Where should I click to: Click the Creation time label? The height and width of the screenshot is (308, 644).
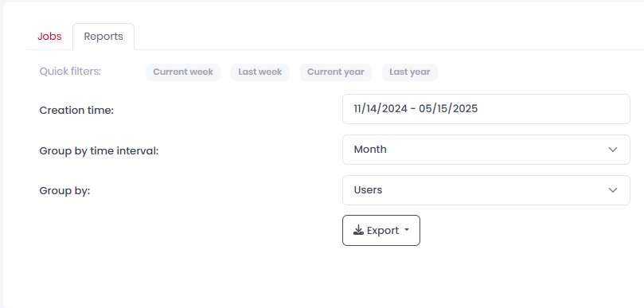(76, 110)
